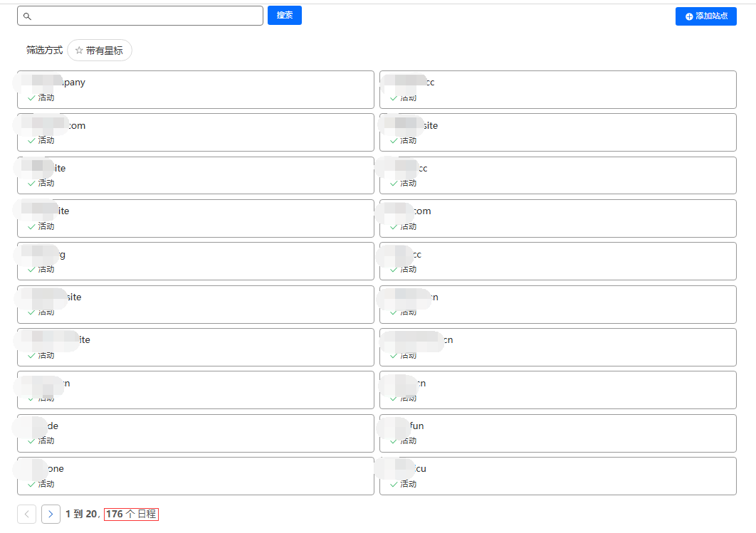Click green checkmark on the .de site card

[x=31, y=441]
